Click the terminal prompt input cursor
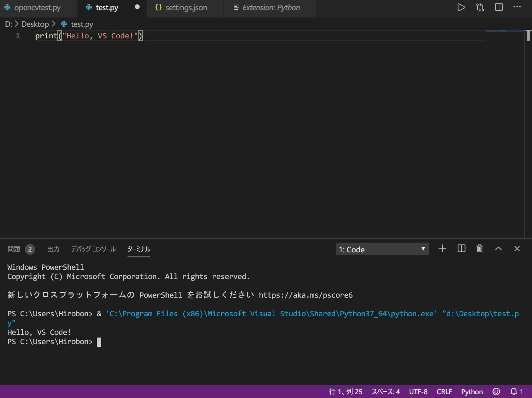532x398 pixels. pos(99,342)
